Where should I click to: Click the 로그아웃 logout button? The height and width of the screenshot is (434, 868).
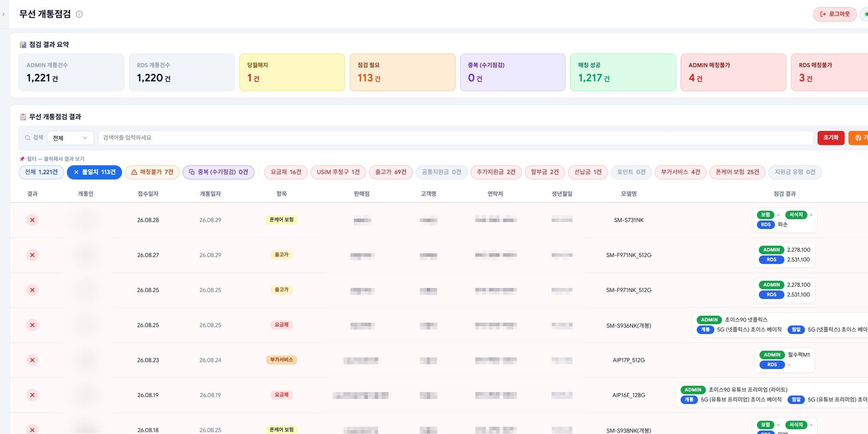pyautogui.click(x=835, y=14)
